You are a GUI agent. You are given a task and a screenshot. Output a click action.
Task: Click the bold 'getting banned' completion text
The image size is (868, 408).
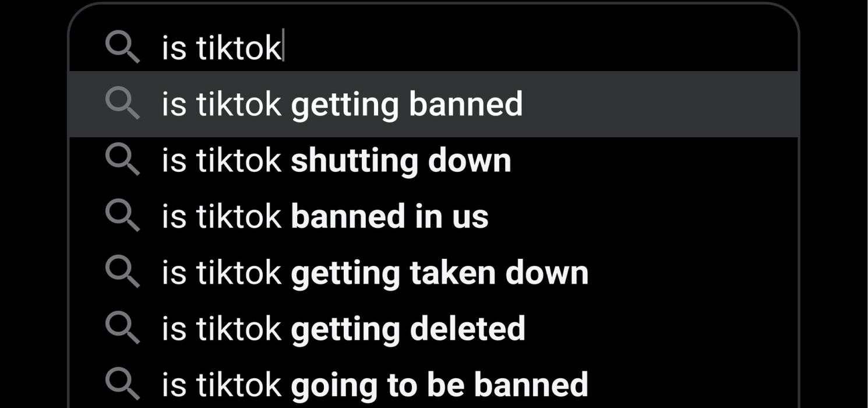tap(407, 104)
